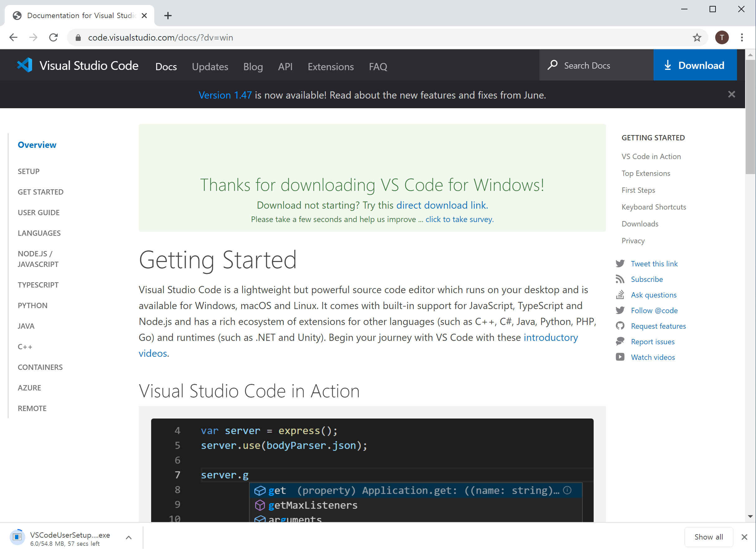Expand the LANGUAGES section

point(39,233)
